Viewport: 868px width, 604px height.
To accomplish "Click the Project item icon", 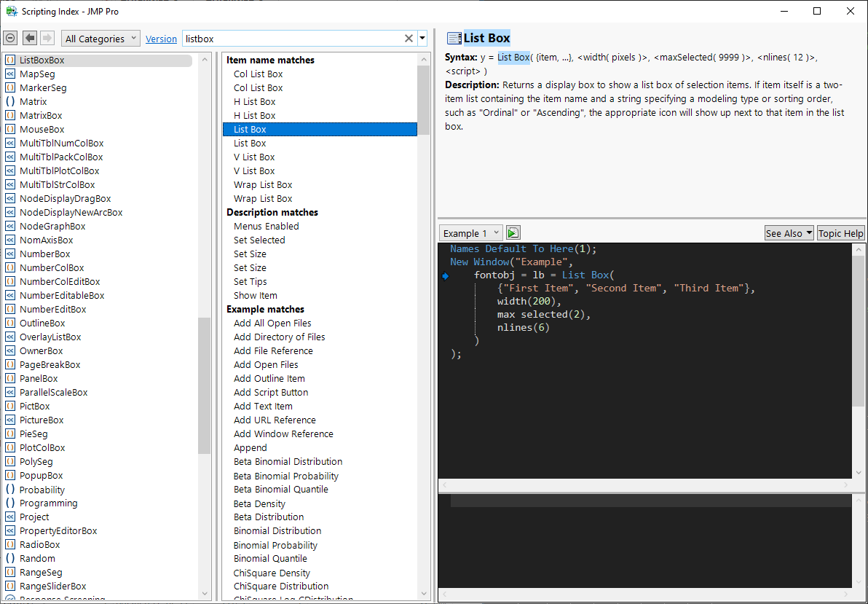I will (10, 517).
